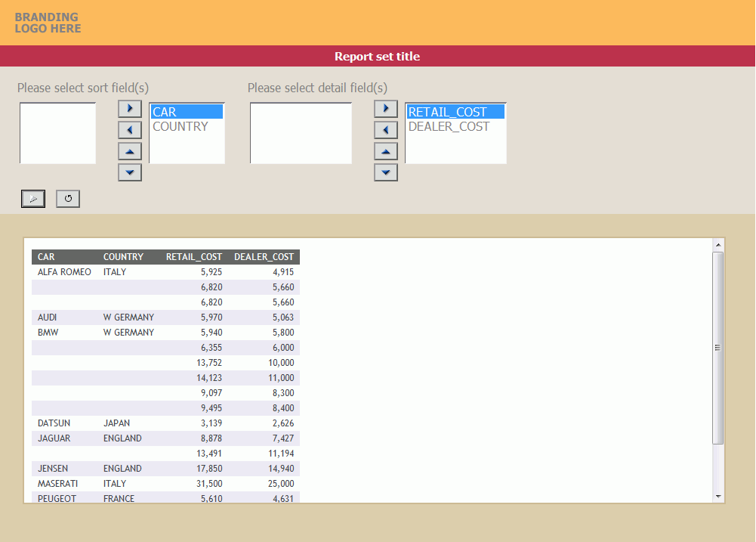Click the 4,915 dealer cost value
The image size is (756, 542).
click(283, 271)
